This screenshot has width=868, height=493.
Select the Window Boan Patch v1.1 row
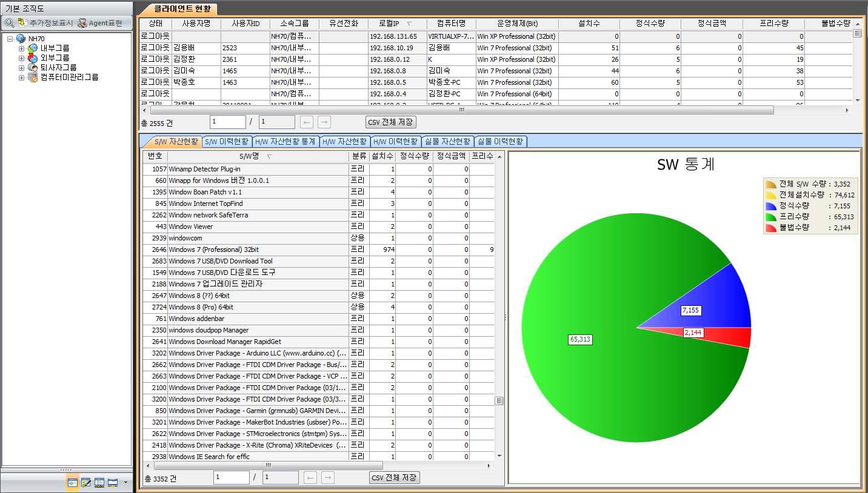319,192
